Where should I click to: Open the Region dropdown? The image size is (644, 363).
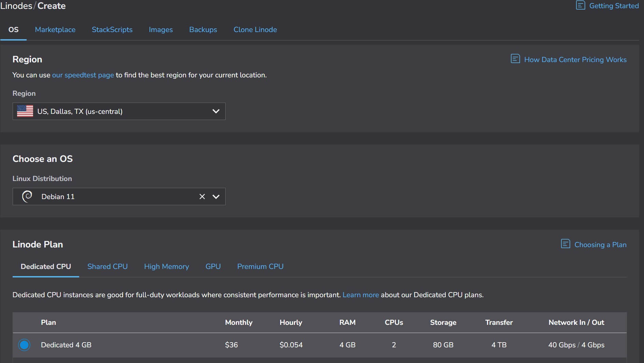click(x=215, y=111)
